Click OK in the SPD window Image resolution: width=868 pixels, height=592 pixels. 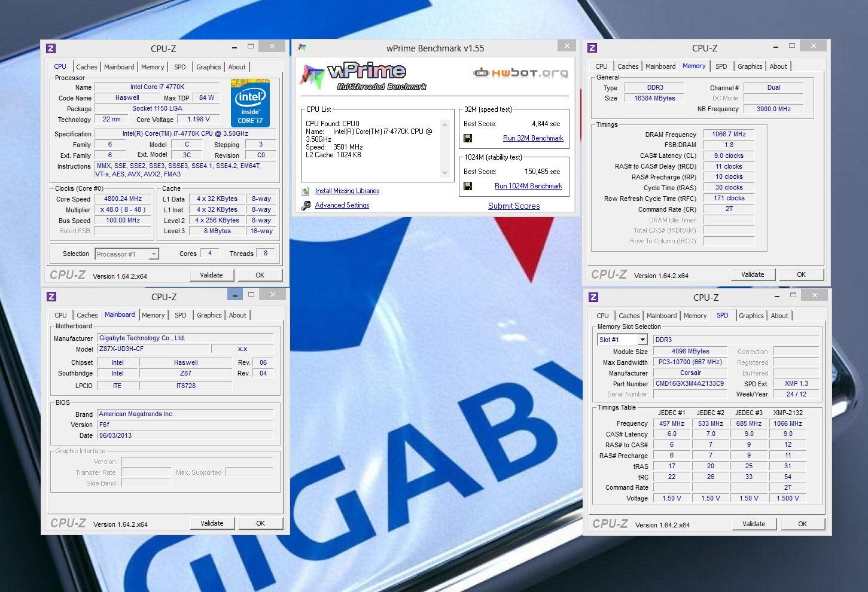pyautogui.click(x=802, y=524)
